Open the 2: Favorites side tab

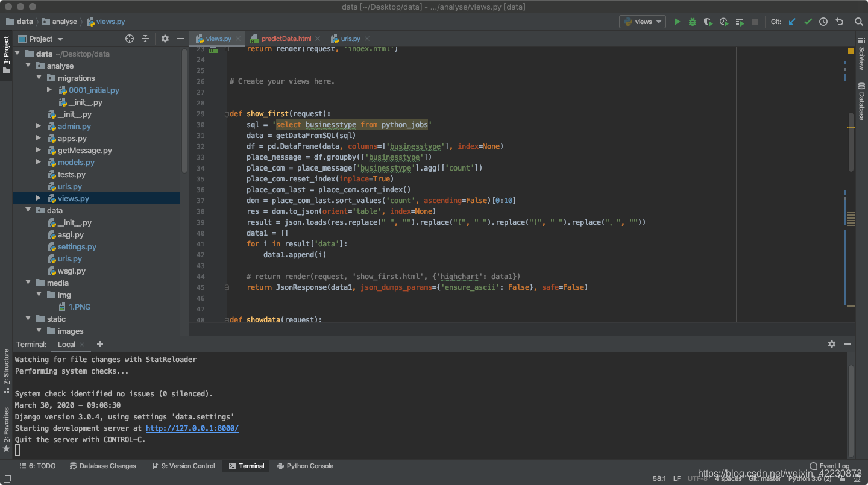point(6,429)
